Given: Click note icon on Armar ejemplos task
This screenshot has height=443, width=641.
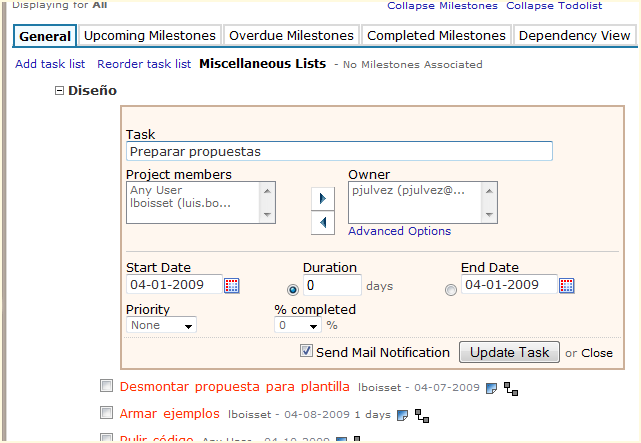Looking at the screenshot, I should 403,414.
